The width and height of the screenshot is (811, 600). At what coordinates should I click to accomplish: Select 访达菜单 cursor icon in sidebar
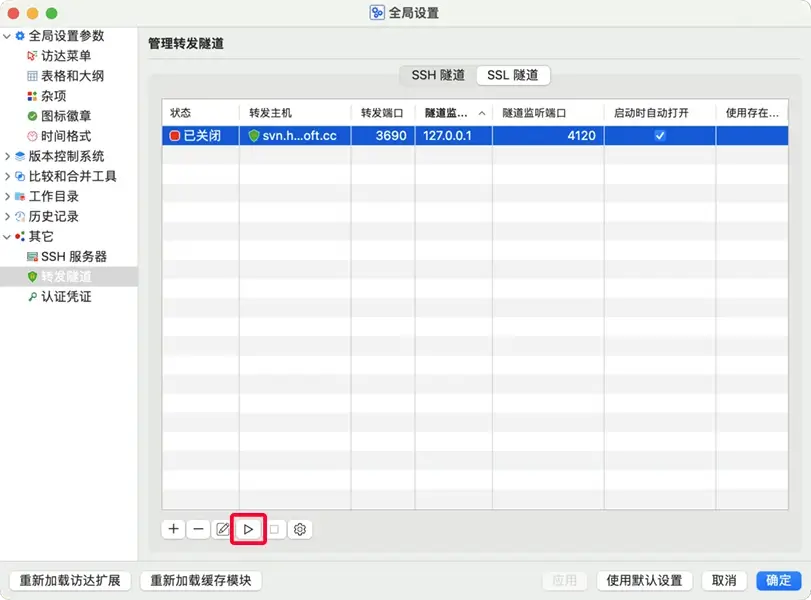point(33,57)
